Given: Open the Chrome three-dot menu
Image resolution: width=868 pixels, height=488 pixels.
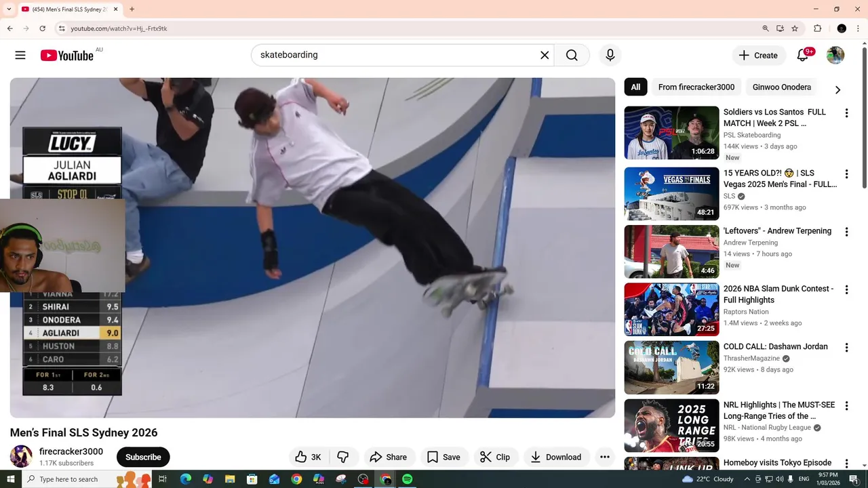Looking at the screenshot, I should 858,28.
